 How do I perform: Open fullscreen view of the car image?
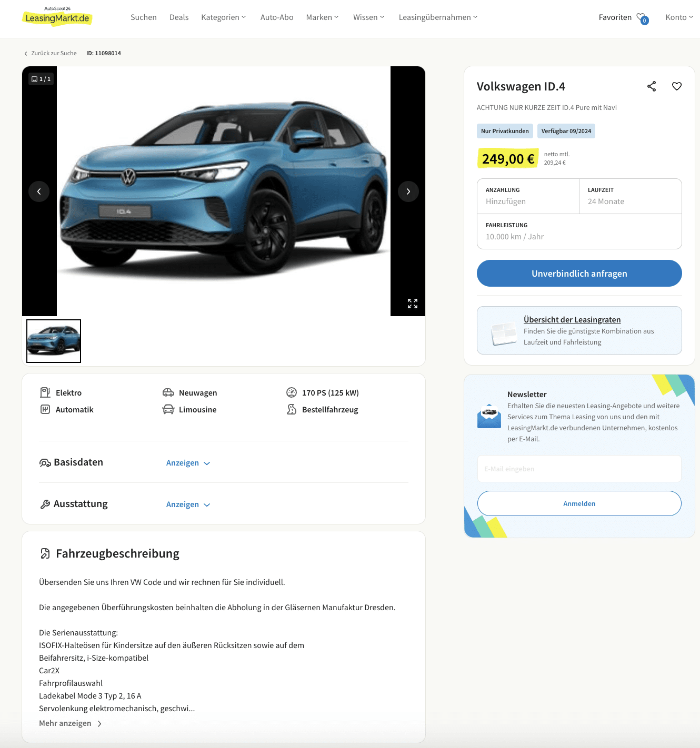[x=413, y=304]
